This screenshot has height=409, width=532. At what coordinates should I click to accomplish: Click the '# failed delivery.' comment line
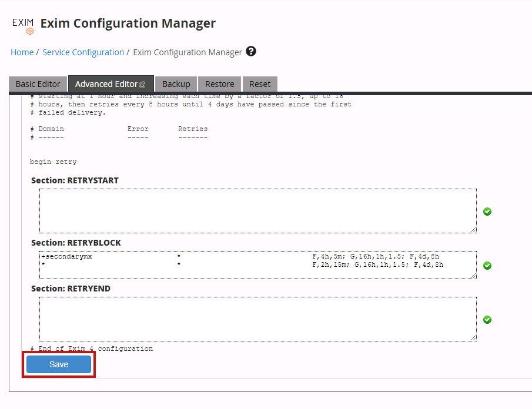coord(68,112)
